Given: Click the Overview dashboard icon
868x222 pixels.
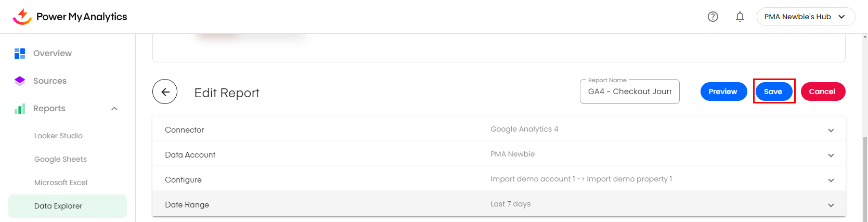Looking at the screenshot, I should click(x=20, y=53).
